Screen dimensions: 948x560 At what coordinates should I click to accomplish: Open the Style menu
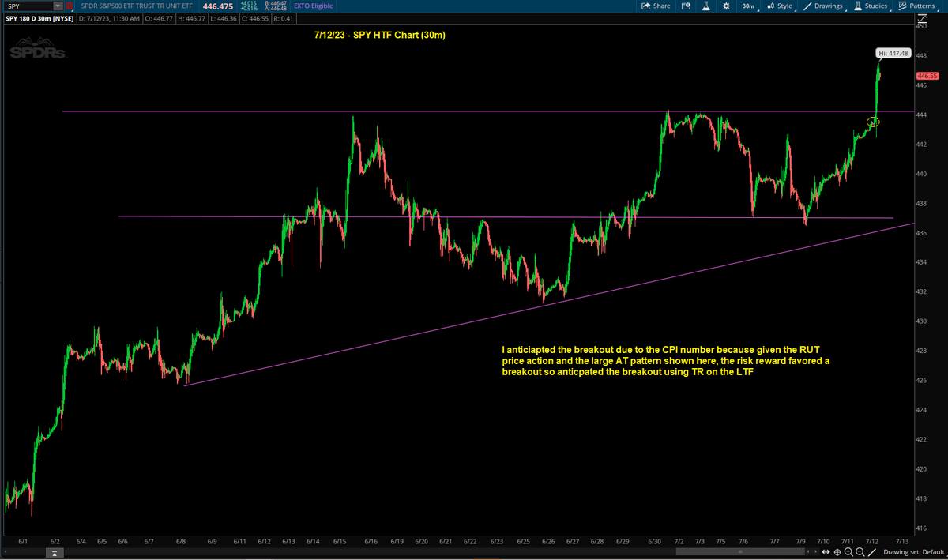[x=780, y=6]
